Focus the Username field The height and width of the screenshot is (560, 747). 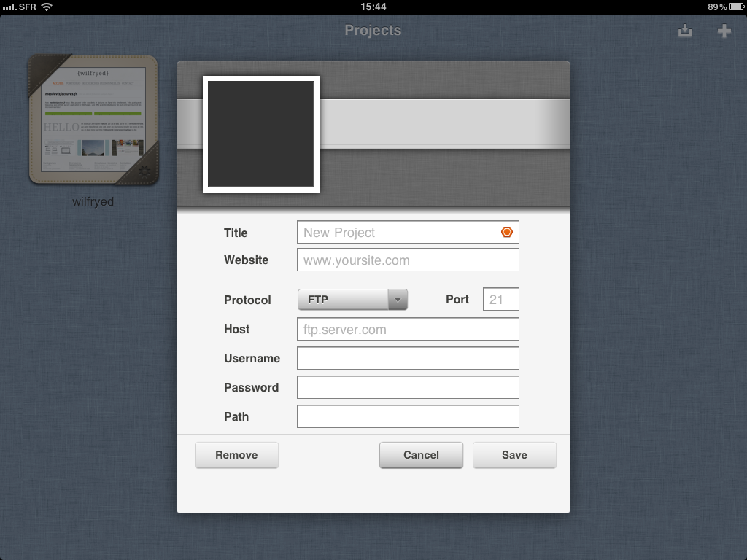point(408,358)
